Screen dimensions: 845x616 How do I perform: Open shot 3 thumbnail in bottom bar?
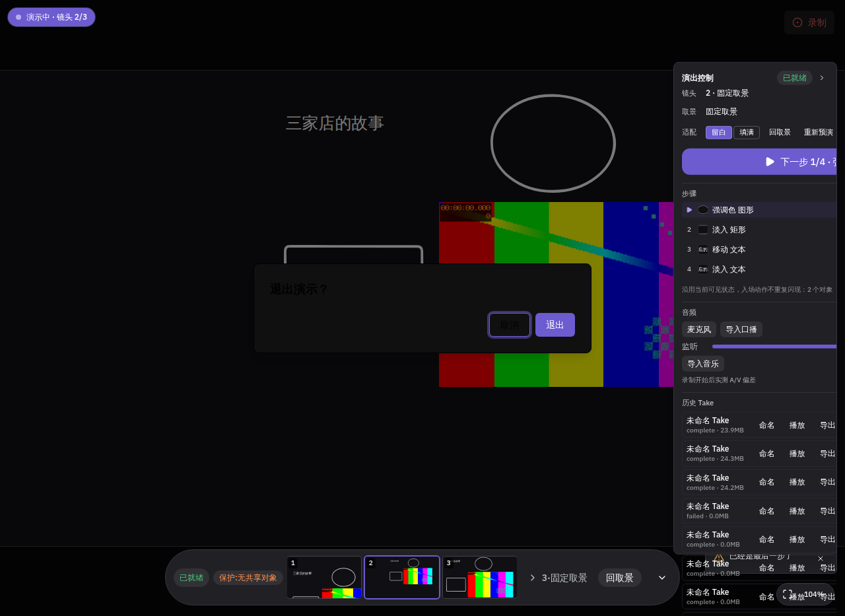click(480, 578)
